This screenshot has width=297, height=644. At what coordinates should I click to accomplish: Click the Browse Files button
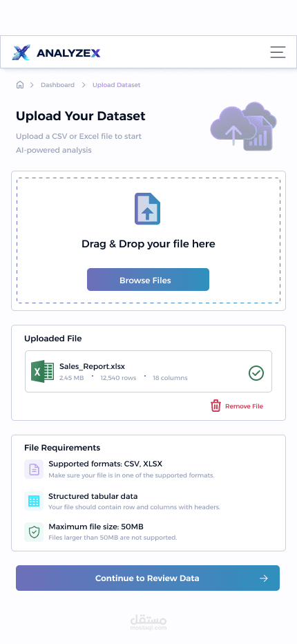coord(148,280)
